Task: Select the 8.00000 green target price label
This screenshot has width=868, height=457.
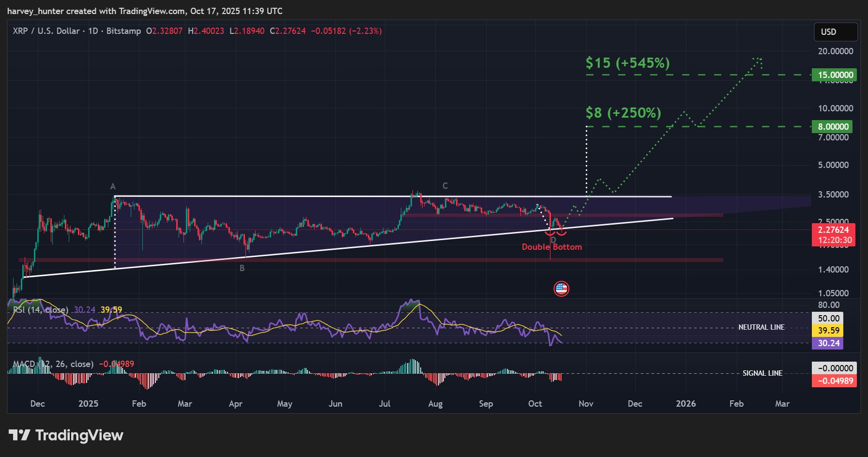Action: coord(831,127)
